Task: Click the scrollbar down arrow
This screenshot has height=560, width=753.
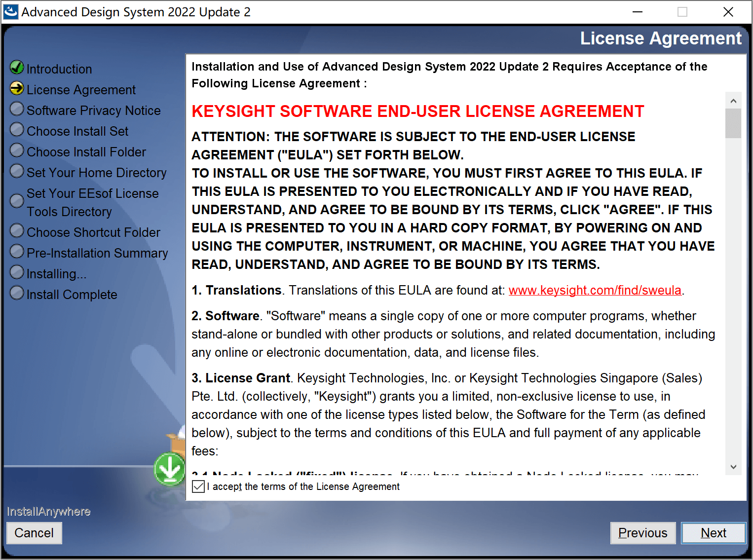Action: (x=734, y=467)
